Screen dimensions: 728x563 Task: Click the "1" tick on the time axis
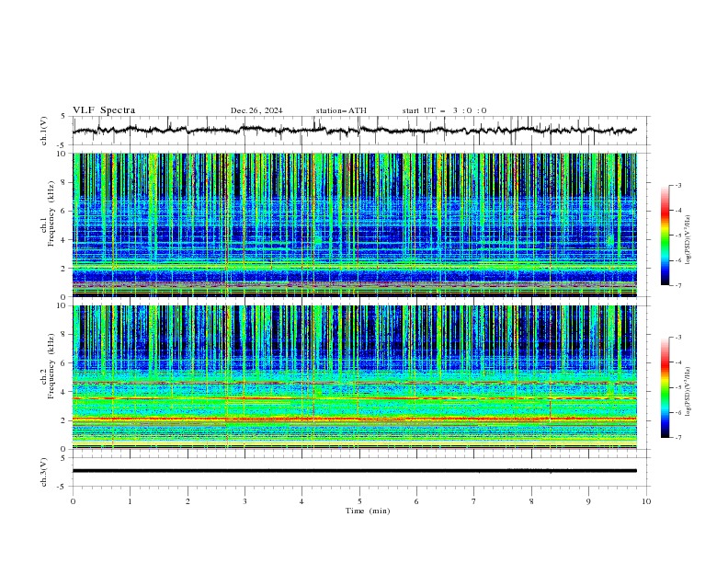point(130,501)
